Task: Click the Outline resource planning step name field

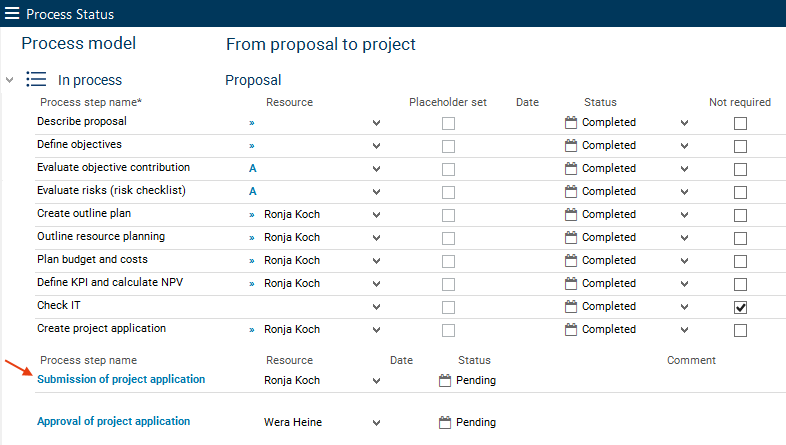Action: pyautogui.click(x=100, y=237)
